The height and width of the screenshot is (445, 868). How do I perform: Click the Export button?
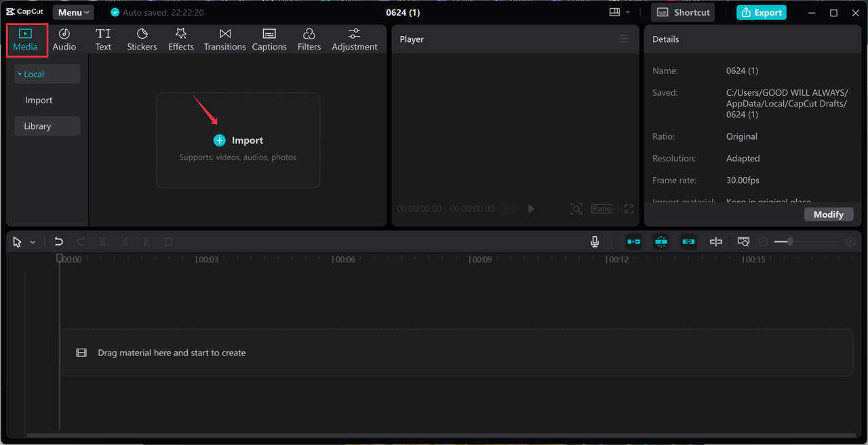(x=762, y=12)
